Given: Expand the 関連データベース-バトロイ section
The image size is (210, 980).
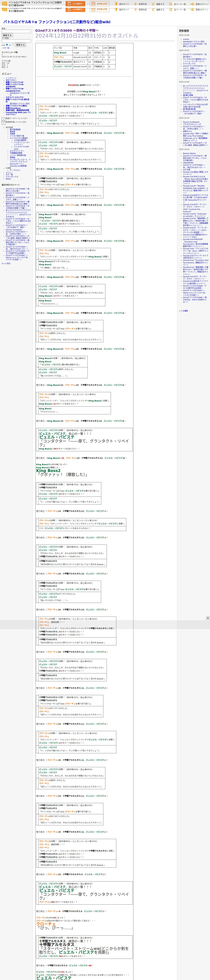Looking at the screenshot, I should pyautogui.click(x=3, y=119).
